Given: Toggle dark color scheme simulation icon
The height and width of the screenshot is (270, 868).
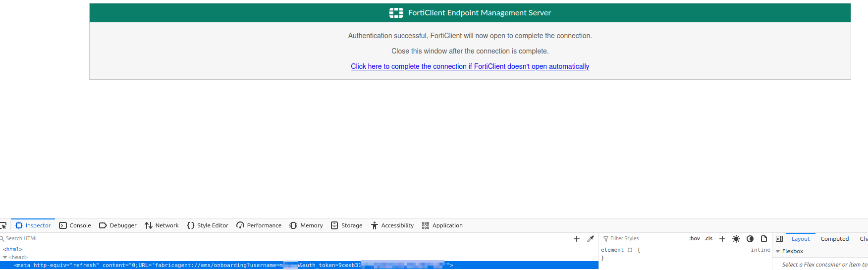Looking at the screenshot, I should (x=750, y=239).
